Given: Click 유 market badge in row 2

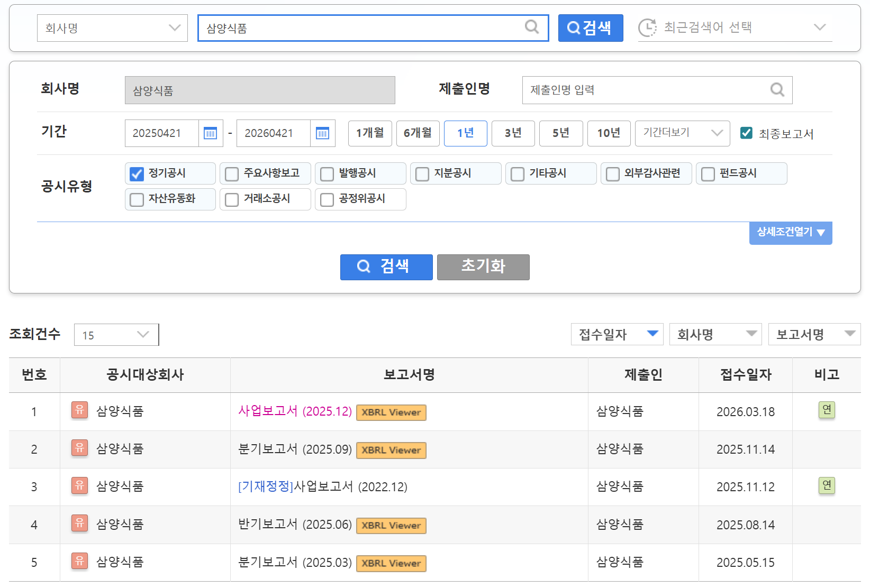Looking at the screenshot, I should (79, 448).
